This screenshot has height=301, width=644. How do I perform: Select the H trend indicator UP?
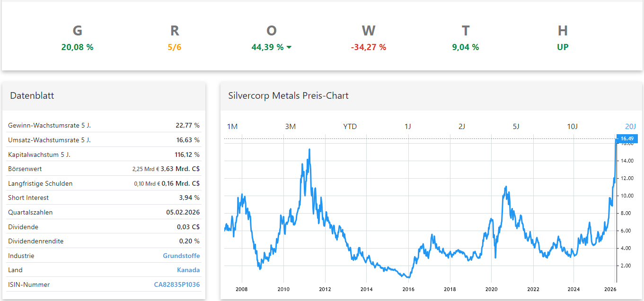563,47
